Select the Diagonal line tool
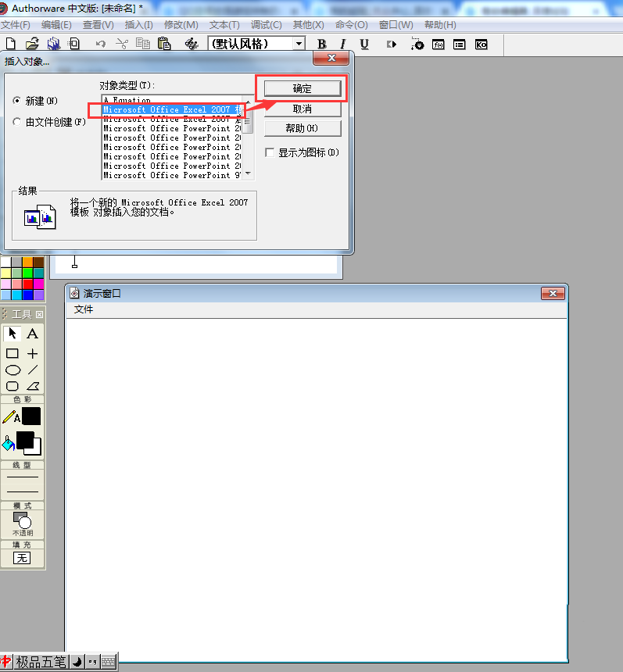The image size is (623, 672). click(x=33, y=370)
